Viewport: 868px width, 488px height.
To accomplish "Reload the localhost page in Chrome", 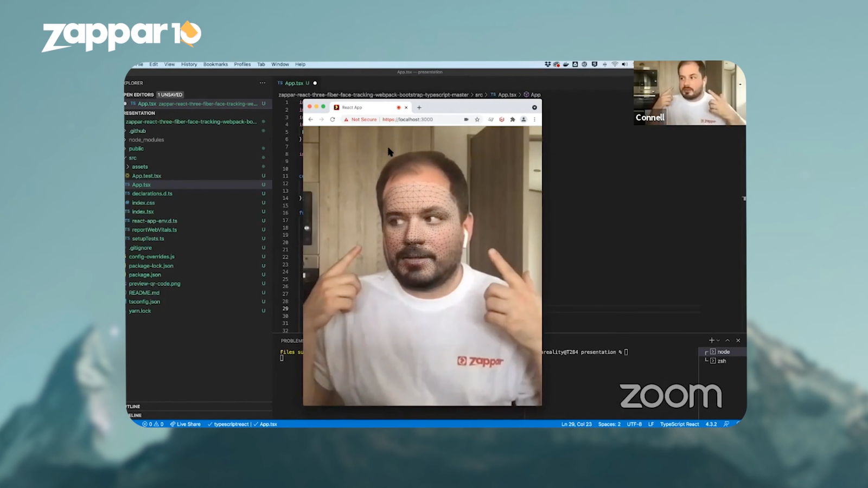I will (333, 119).
